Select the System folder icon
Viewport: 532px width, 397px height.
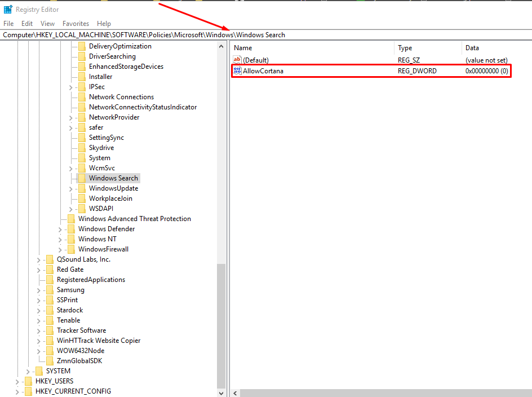(x=82, y=158)
